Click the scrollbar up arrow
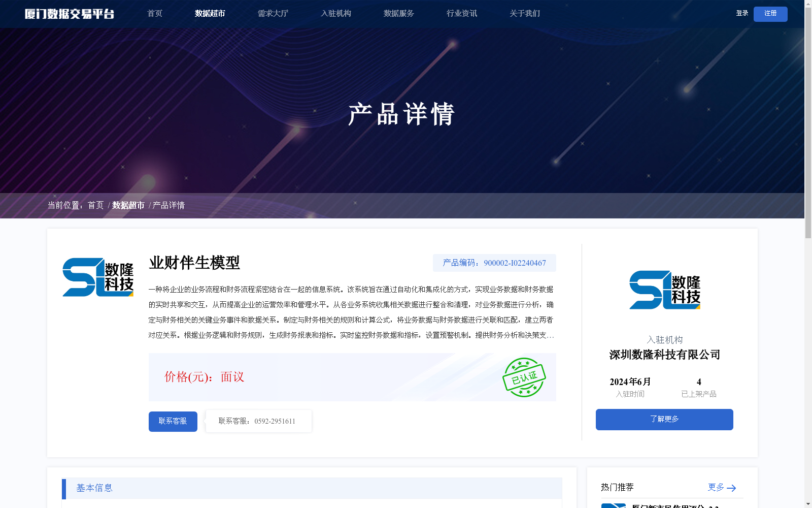This screenshot has width=812, height=508. tap(808, 4)
